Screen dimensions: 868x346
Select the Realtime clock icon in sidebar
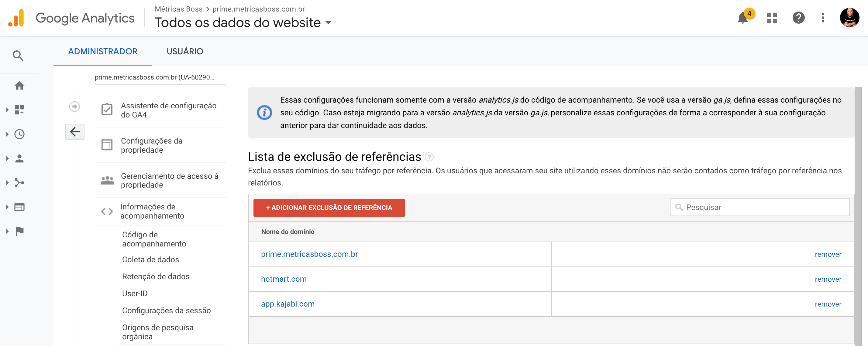(x=19, y=134)
